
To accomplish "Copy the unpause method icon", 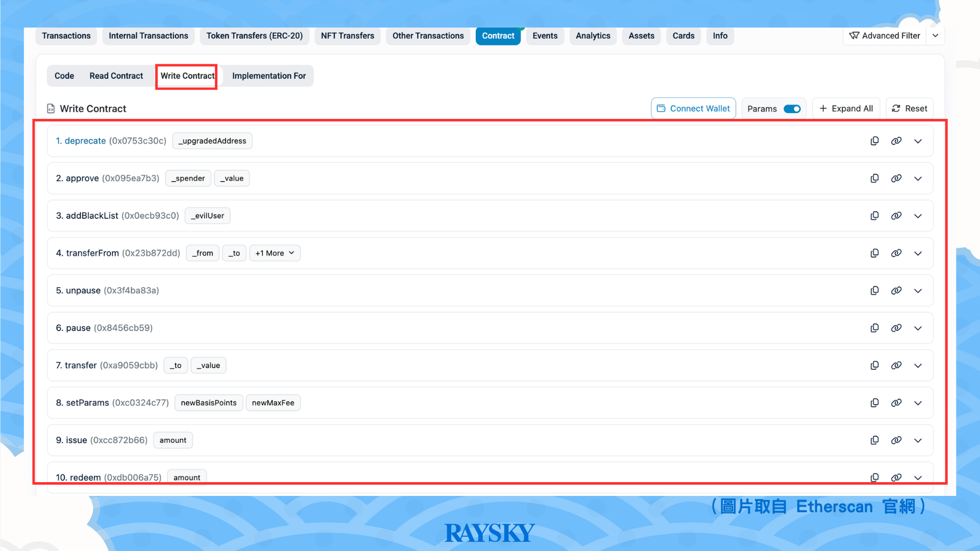I will click(x=874, y=290).
